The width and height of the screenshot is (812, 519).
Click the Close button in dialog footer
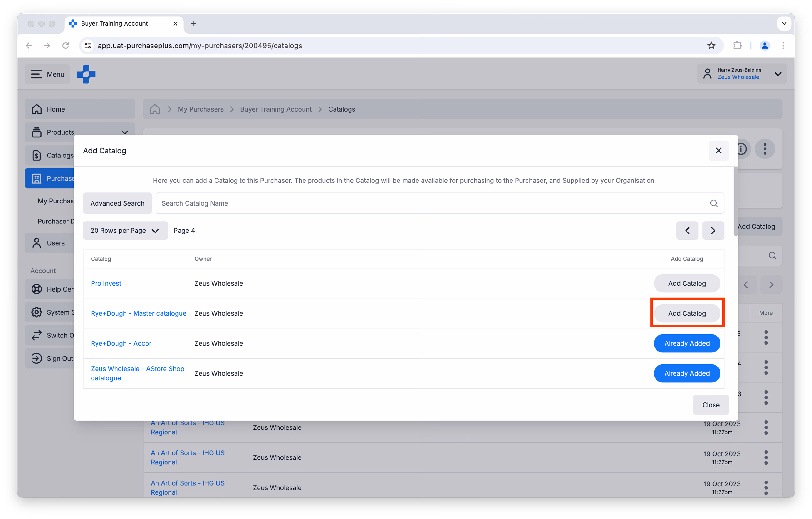pyautogui.click(x=711, y=405)
